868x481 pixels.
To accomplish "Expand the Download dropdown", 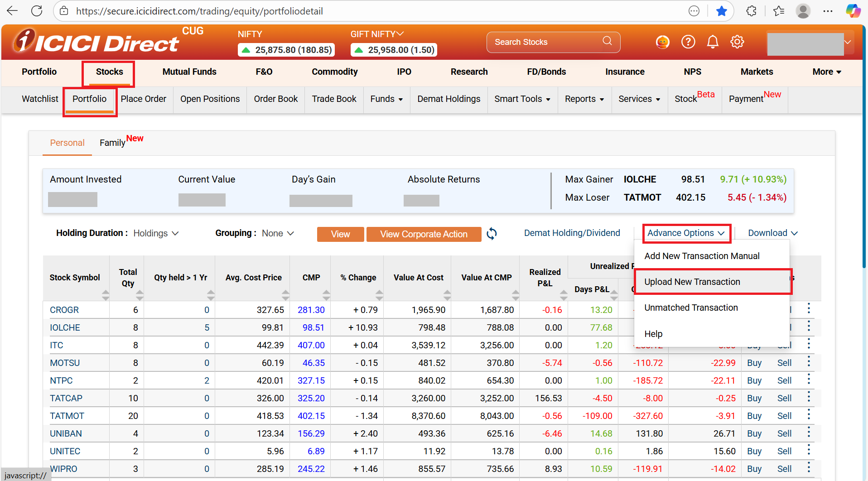I will coord(772,233).
